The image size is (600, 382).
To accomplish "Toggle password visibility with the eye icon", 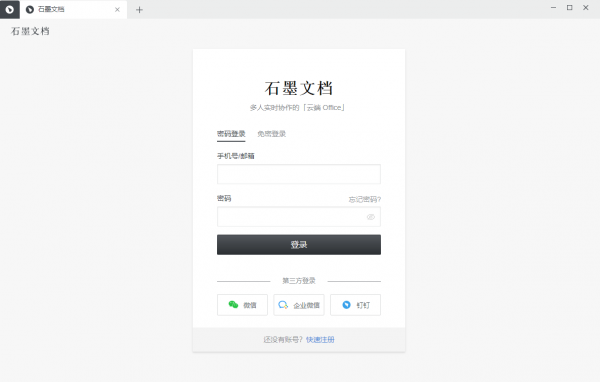I will (x=370, y=217).
